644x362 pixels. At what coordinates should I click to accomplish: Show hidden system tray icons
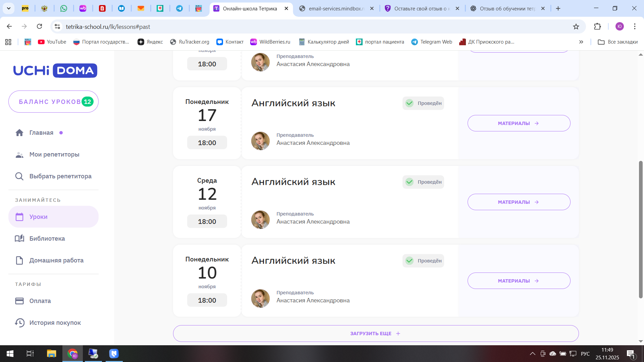coord(532,354)
